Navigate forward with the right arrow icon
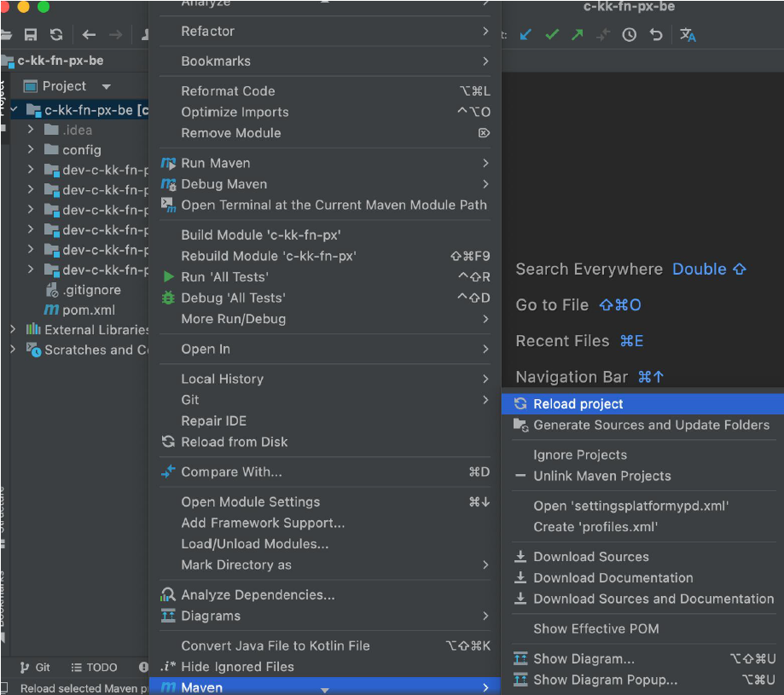This screenshot has height=695, width=784. click(115, 34)
